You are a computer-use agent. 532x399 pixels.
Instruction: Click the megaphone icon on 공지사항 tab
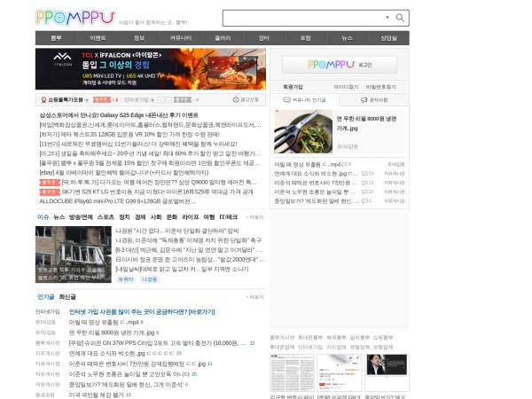(364, 99)
